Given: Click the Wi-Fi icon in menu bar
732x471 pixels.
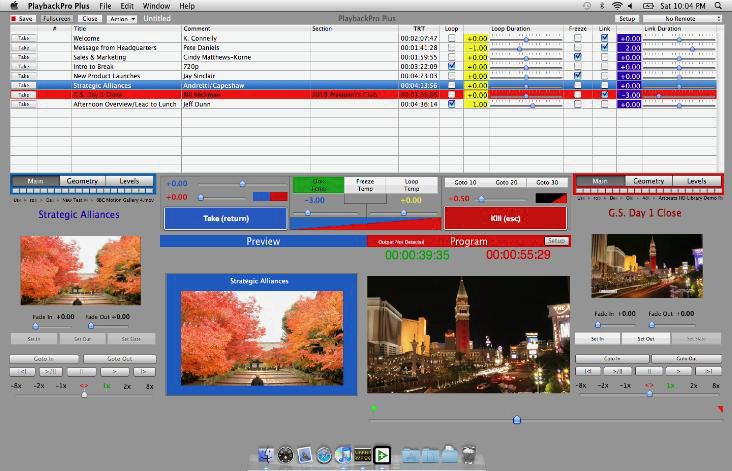Looking at the screenshot, I should coord(617,6).
